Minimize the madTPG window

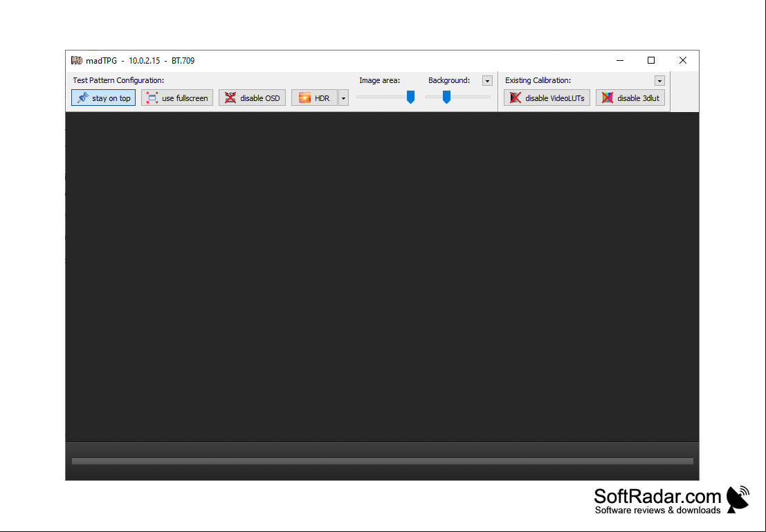click(x=620, y=61)
